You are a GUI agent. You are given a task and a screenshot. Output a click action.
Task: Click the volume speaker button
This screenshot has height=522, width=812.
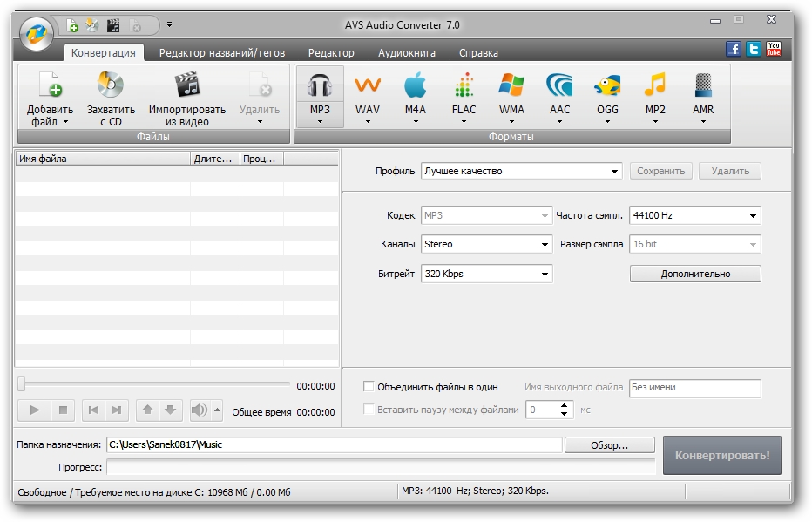200,410
